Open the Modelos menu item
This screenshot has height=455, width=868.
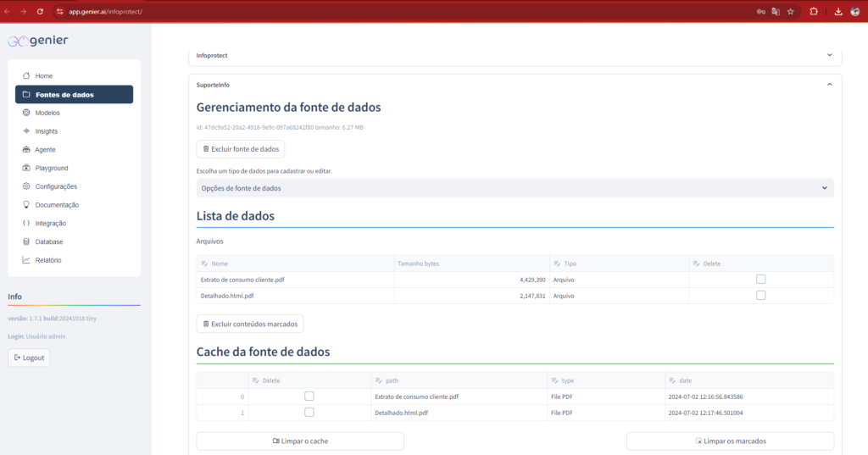tap(47, 113)
